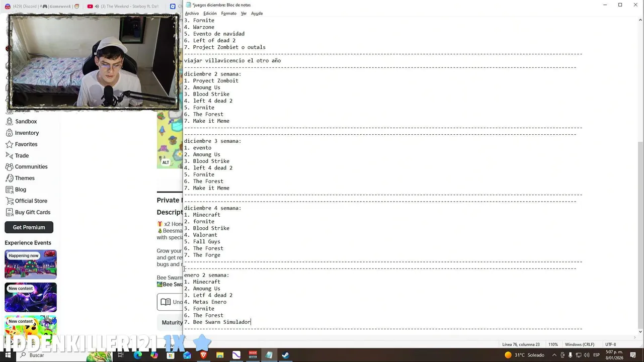Open the Archivo menu in Notepad

point(192,14)
